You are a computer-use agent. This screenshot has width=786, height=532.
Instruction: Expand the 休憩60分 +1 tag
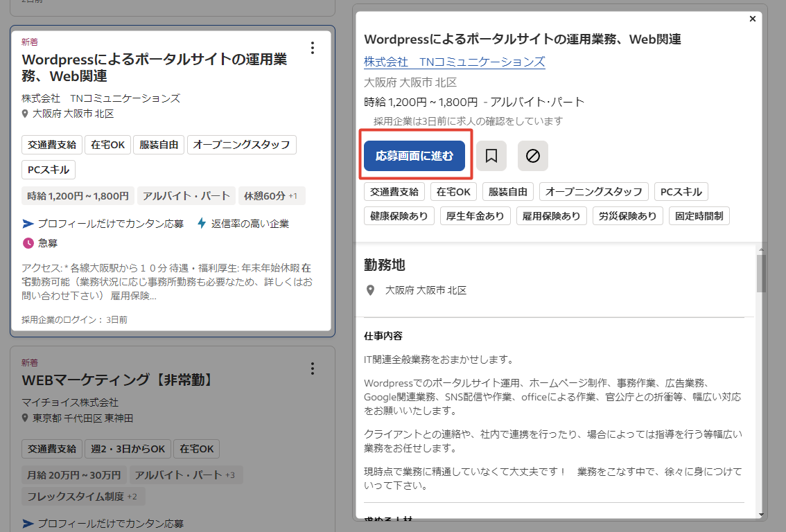(272, 195)
